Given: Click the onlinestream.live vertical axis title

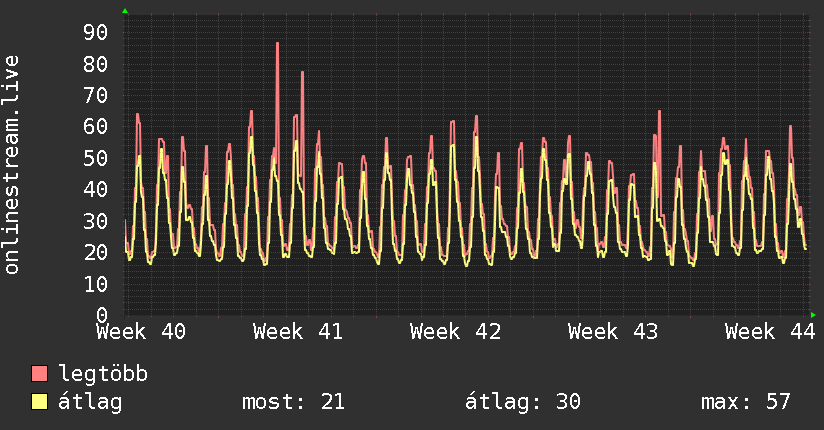Looking at the screenshot, I should pos(12,165).
